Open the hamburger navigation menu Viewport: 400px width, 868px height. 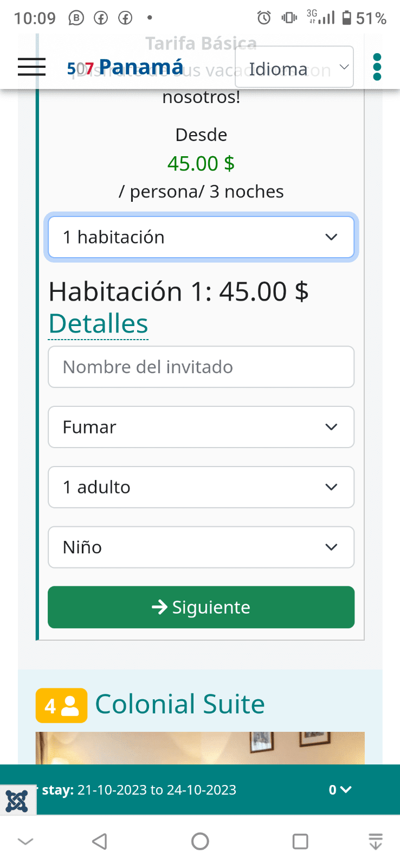31,67
